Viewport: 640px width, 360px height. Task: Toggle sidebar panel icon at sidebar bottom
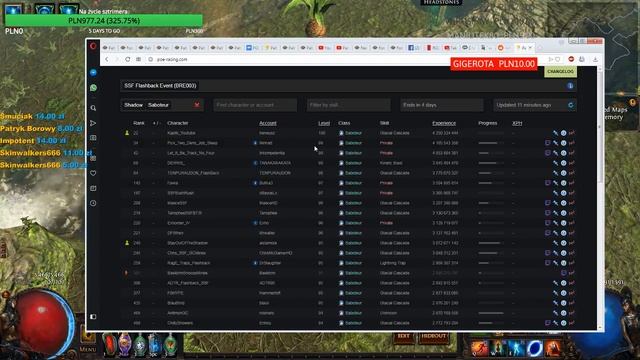pyautogui.click(x=93, y=317)
